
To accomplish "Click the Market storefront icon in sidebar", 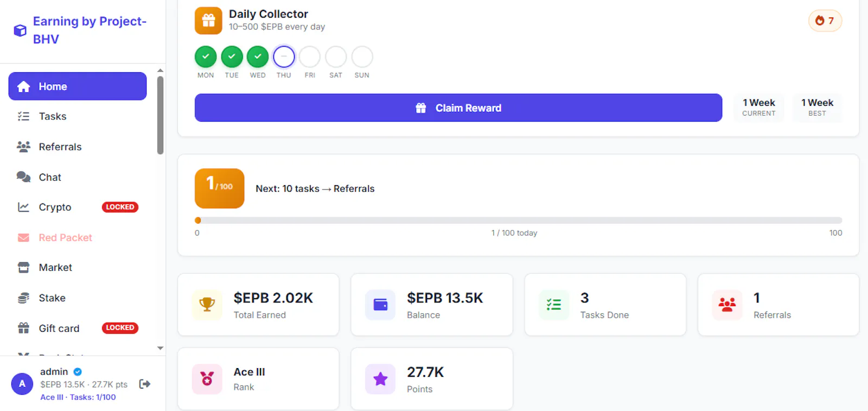I will [x=23, y=268].
